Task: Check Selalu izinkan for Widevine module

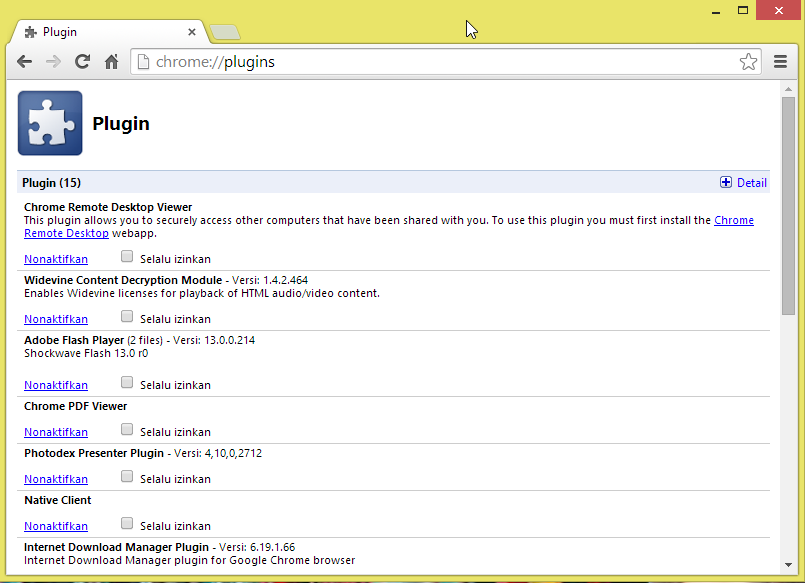Action: pyautogui.click(x=127, y=317)
